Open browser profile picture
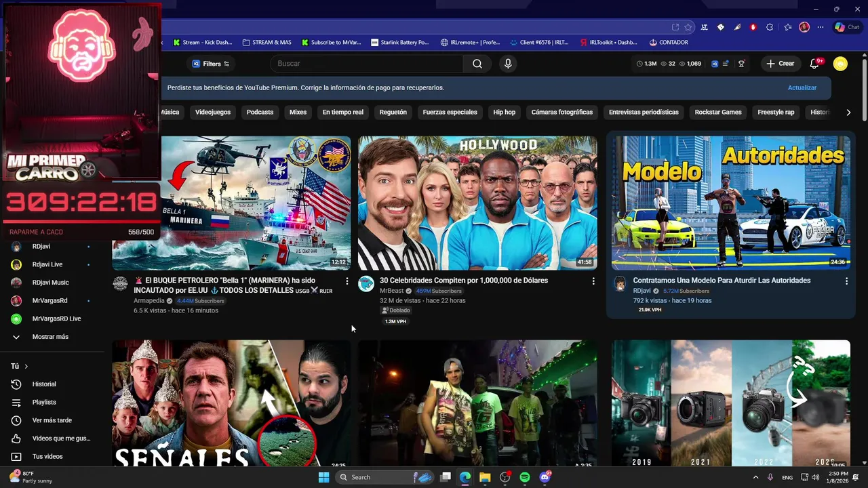868x488 pixels. 804,27
